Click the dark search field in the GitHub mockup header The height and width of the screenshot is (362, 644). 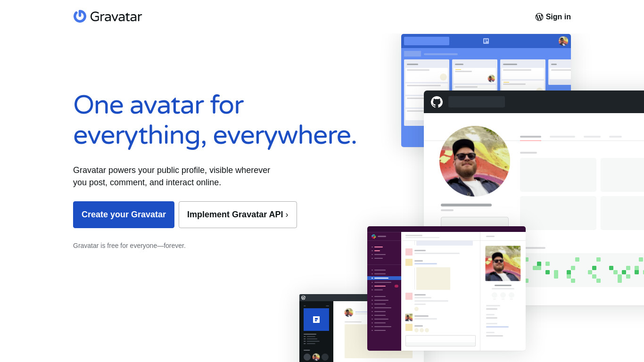click(x=477, y=102)
